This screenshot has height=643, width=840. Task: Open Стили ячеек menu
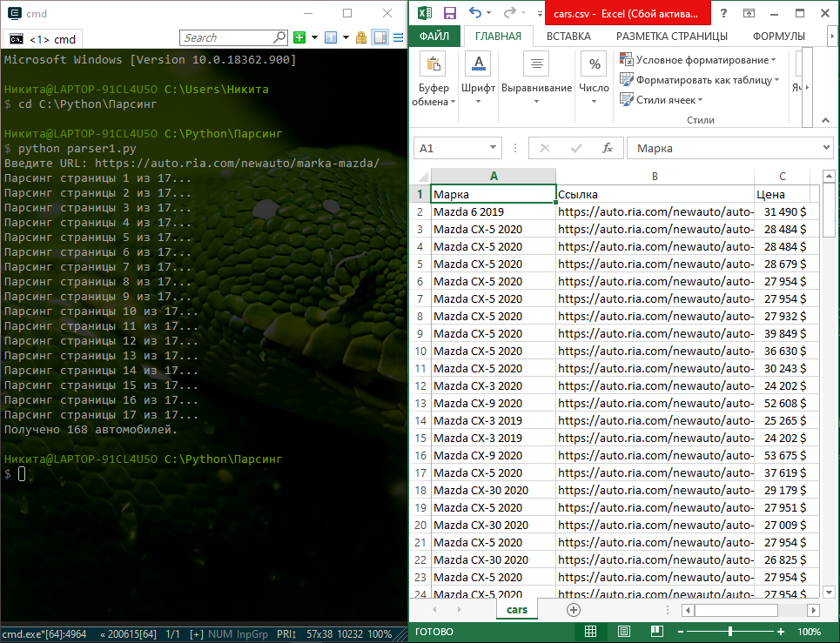661,99
